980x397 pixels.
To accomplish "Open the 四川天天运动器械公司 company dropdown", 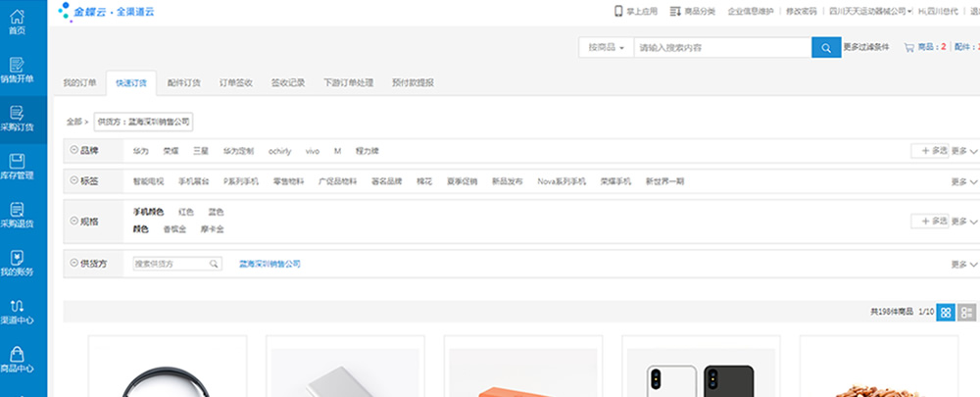I will pos(871,11).
